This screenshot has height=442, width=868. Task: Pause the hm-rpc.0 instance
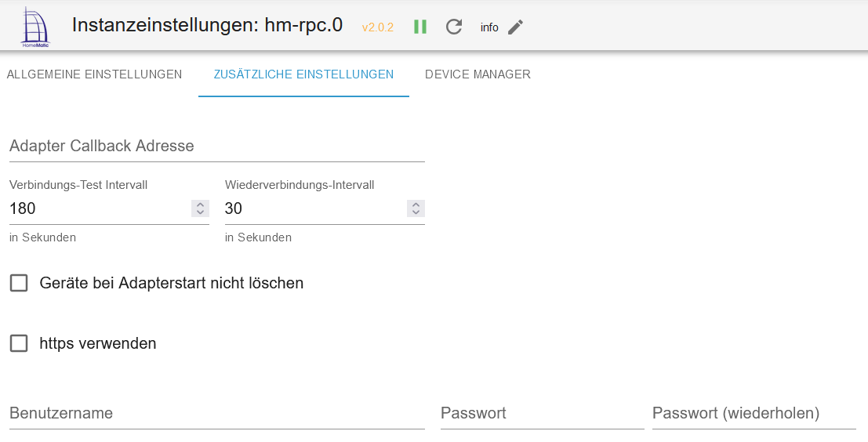pos(420,27)
